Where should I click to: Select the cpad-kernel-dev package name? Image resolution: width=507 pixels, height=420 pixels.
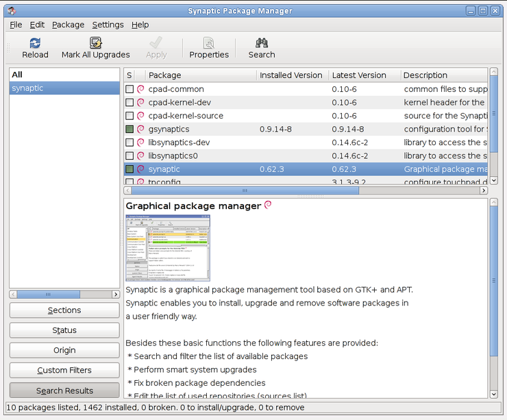coord(180,103)
